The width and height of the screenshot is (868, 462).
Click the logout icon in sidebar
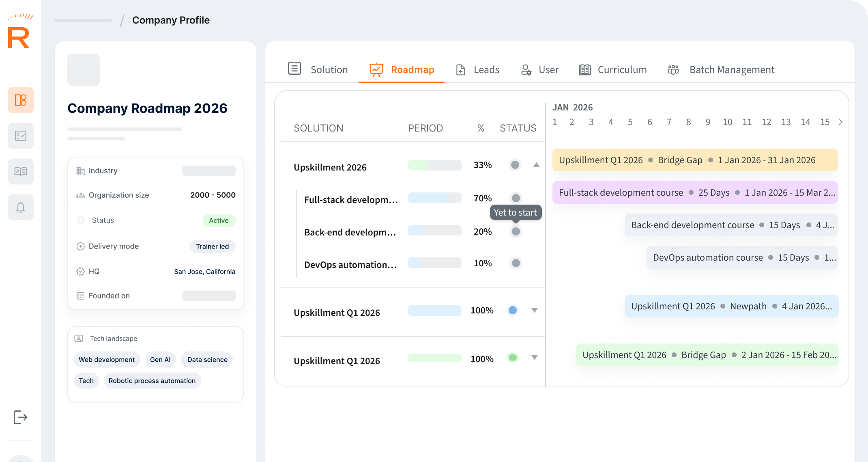(20, 417)
